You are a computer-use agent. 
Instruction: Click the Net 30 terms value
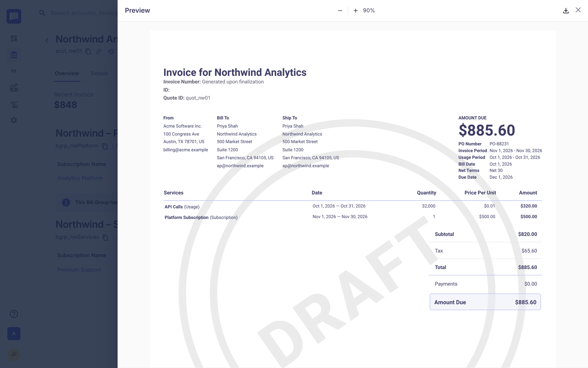tap(496, 170)
